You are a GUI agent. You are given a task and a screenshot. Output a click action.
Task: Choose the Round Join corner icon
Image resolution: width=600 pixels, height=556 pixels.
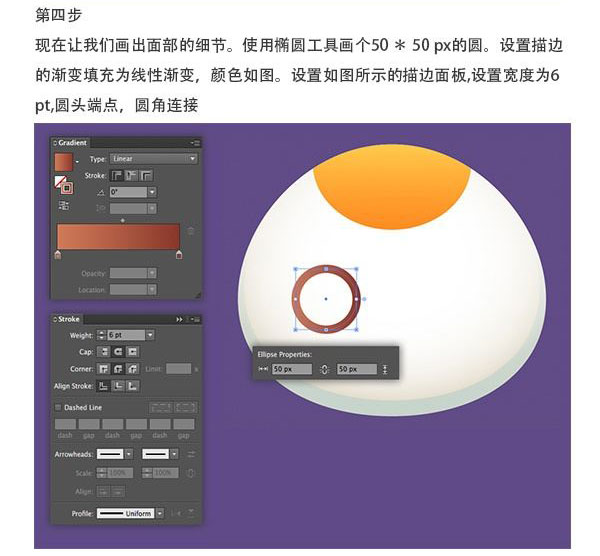118,369
